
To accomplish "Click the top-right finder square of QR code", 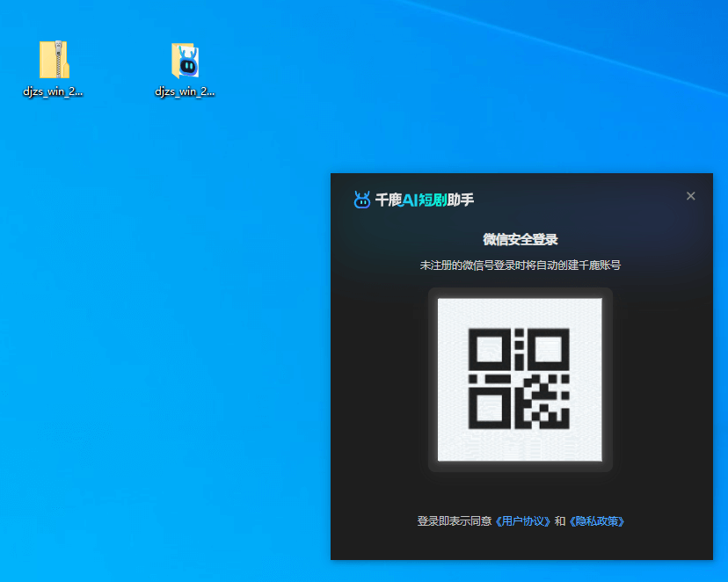I will point(549,348).
